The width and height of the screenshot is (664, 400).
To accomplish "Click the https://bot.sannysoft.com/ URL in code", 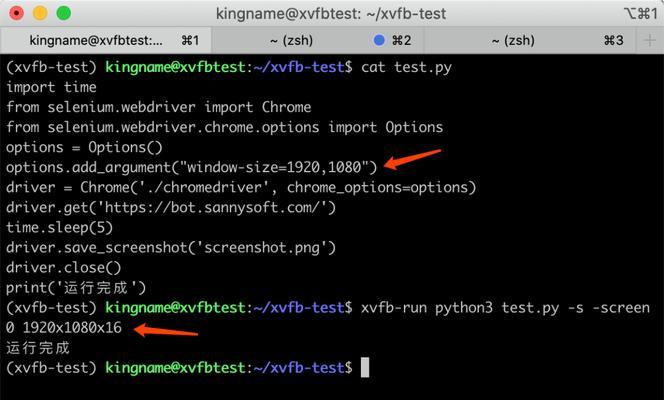I will tap(213, 207).
